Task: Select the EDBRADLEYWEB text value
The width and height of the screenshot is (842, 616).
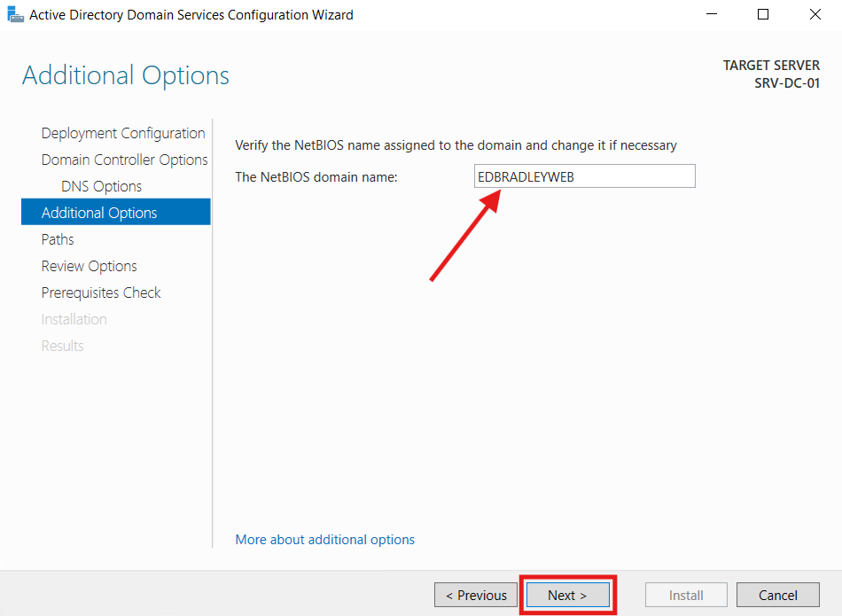Action: coord(527,175)
